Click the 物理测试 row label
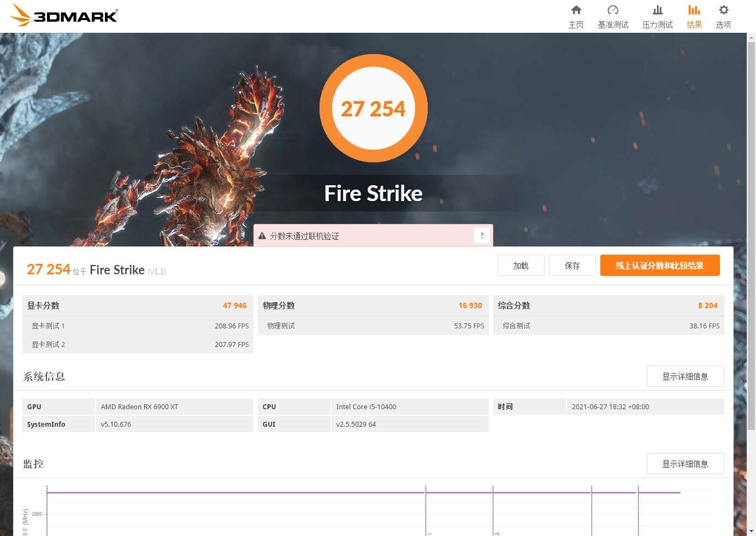 (x=281, y=326)
